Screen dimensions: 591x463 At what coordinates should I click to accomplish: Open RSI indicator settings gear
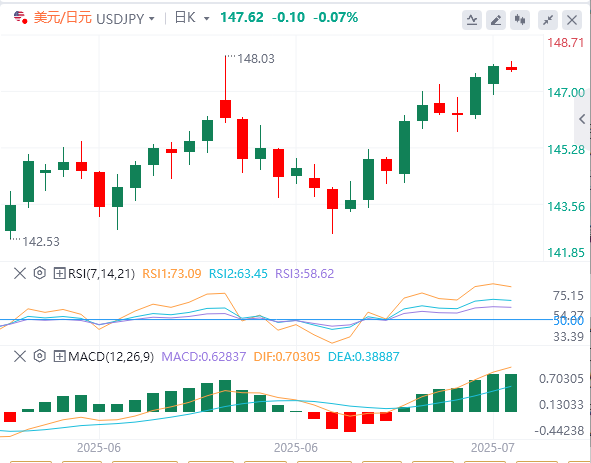pos(40,273)
